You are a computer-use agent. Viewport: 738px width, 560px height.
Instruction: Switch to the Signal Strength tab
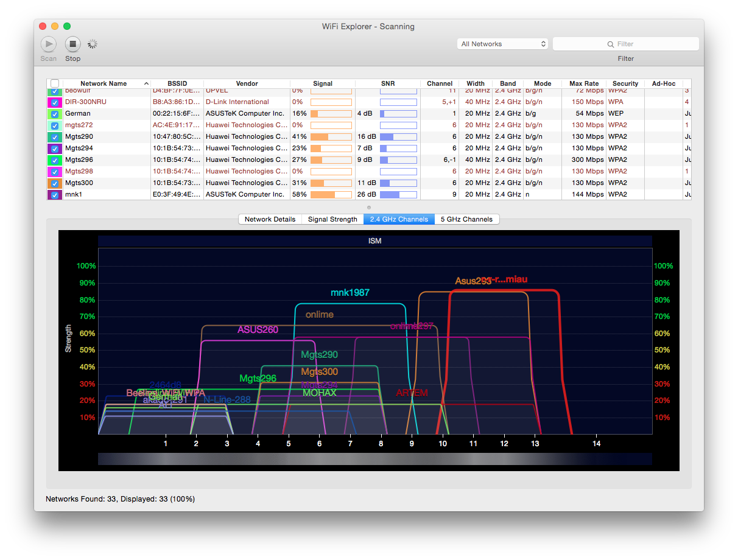pos(332,219)
